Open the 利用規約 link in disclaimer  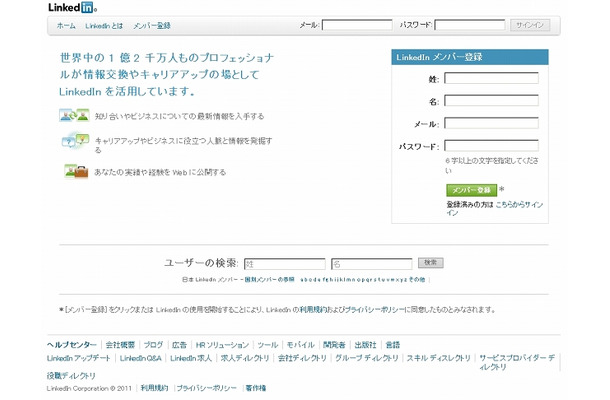[x=313, y=310]
